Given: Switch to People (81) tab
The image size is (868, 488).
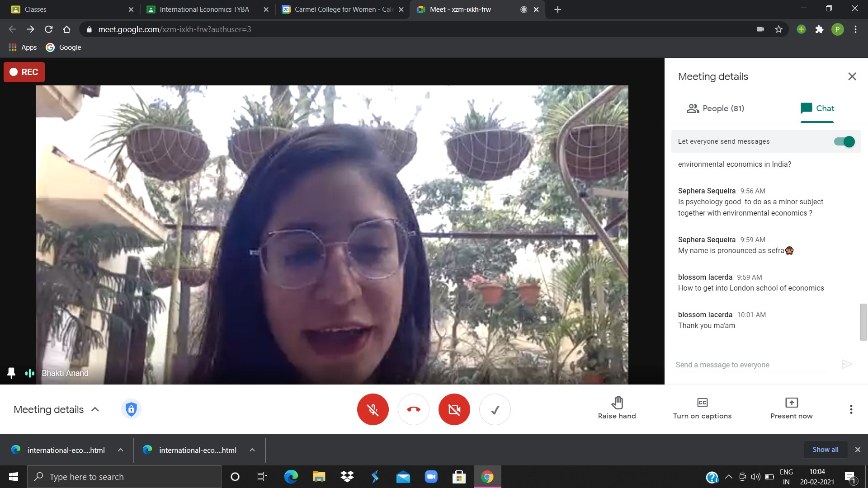Looking at the screenshot, I should (715, 108).
